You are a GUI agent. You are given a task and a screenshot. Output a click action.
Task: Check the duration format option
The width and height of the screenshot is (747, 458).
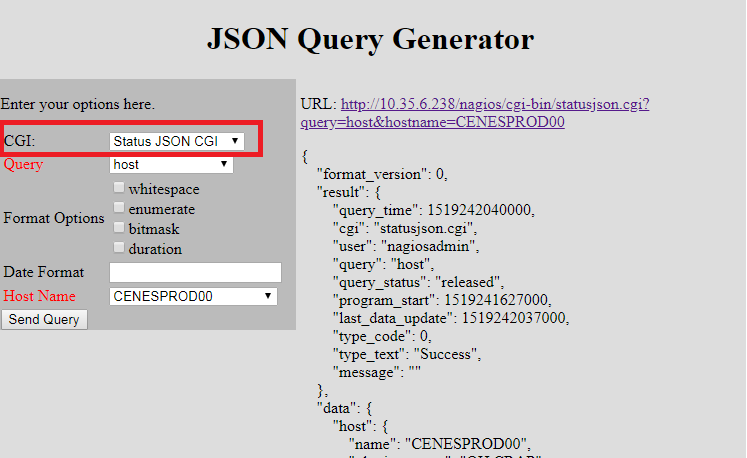click(x=119, y=248)
